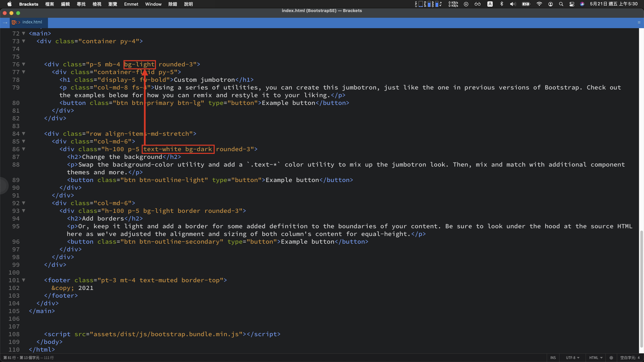This screenshot has height=362, width=644.
Task: Open the 編輯 menu
Action: [x=65, y=4]
